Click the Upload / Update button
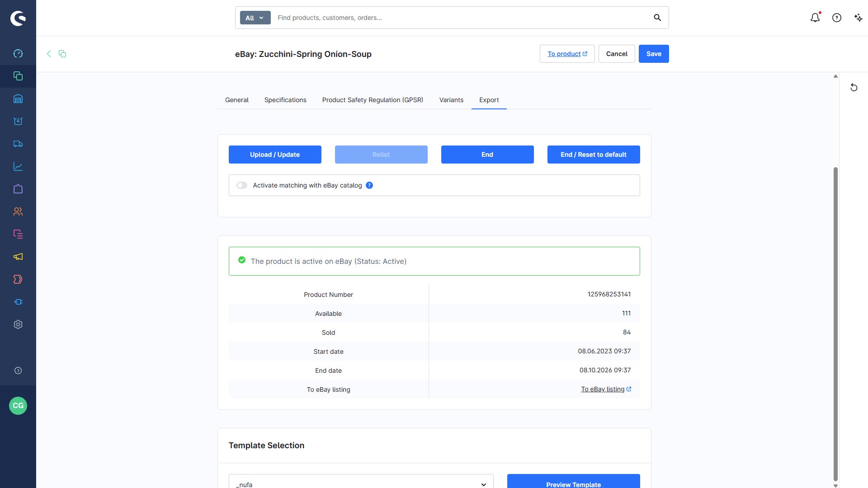This screenshot has width=868, height=488. (275, 155)
